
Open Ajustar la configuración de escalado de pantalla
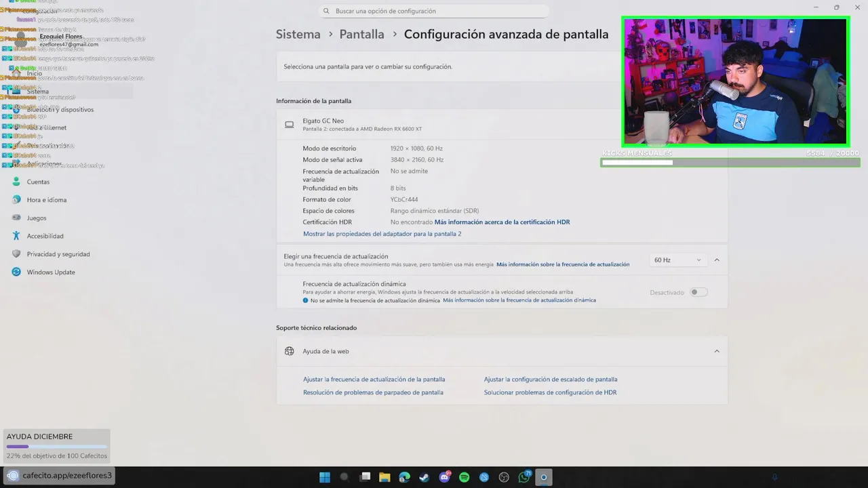pyautogui.click(x=551, y=380)
